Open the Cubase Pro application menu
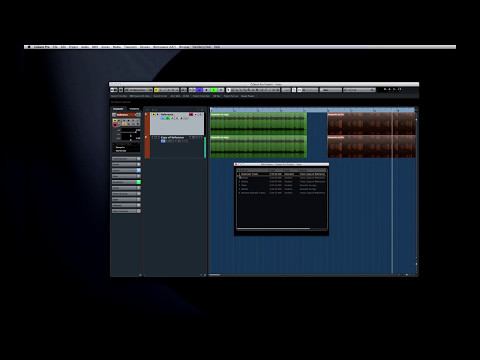The image size is (480, 360). (42, 47)
